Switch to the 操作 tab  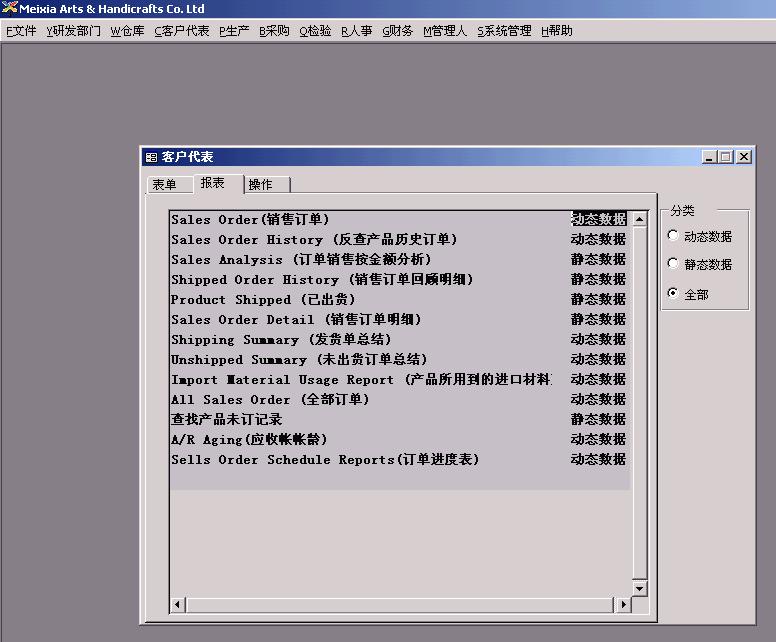[x=267, y=185]
